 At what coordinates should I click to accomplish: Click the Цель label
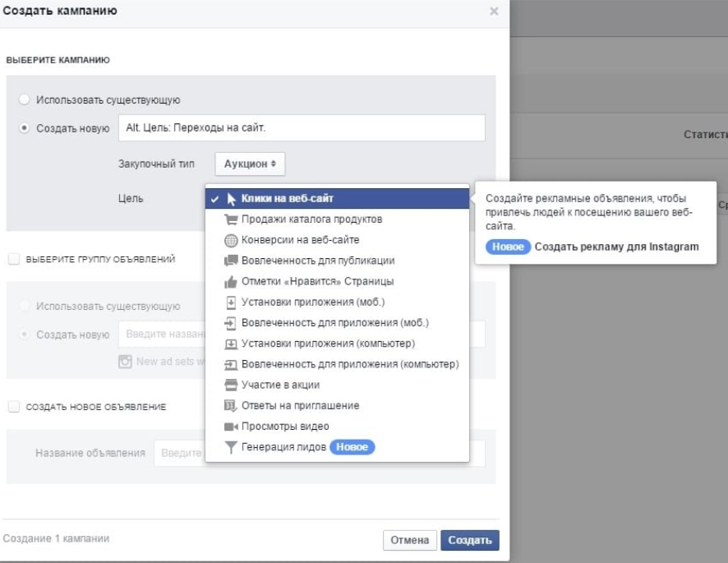pyautogui.click(x=131, y=198)
